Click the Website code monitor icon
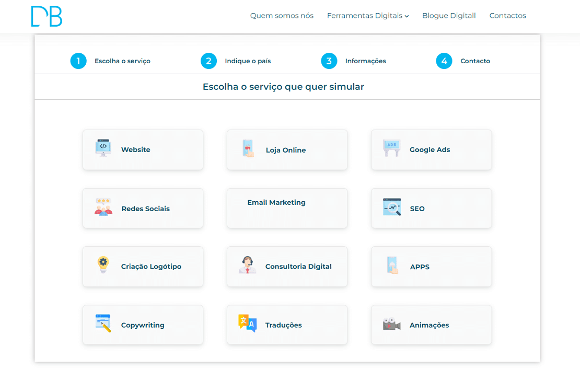The width and height of the screenshot is (580, 392). (103, 148)
